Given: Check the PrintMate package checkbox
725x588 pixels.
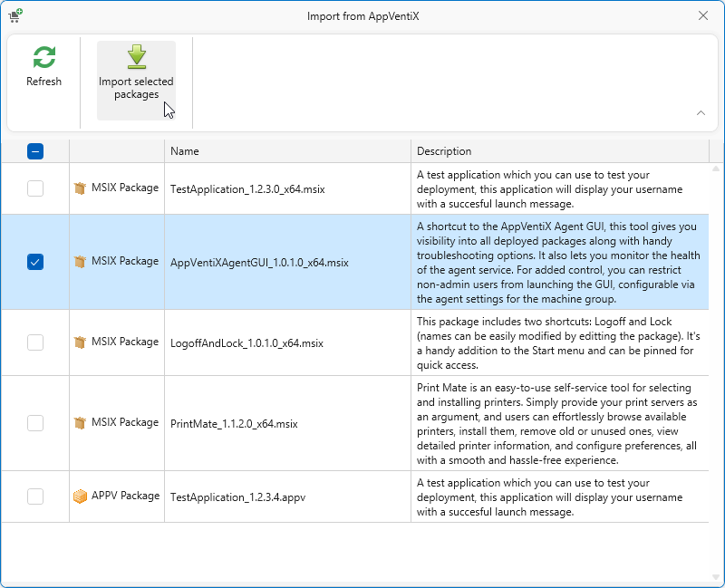Looking at the screenshot, I should (x=35, y=423).
